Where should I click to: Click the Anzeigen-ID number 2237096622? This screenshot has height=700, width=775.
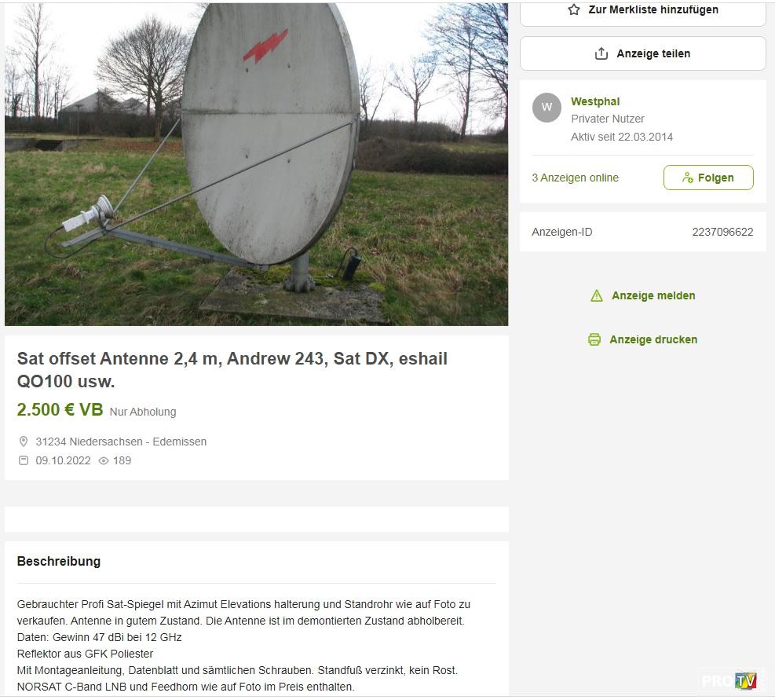722,232
